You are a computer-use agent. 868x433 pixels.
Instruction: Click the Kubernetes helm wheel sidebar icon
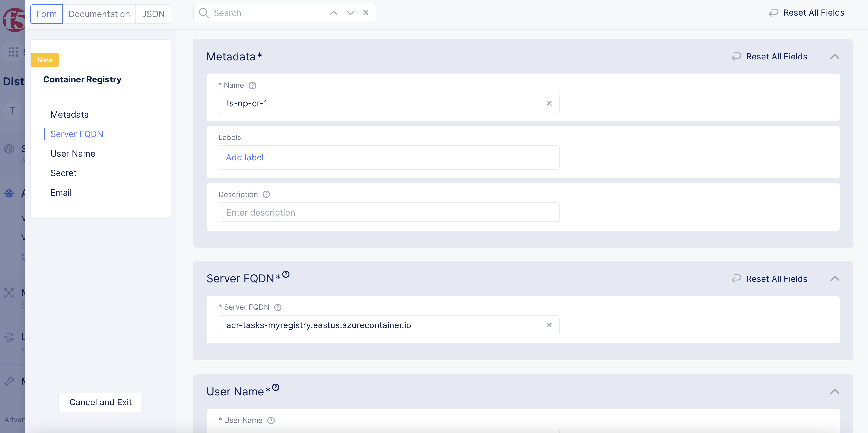(9, 193)
